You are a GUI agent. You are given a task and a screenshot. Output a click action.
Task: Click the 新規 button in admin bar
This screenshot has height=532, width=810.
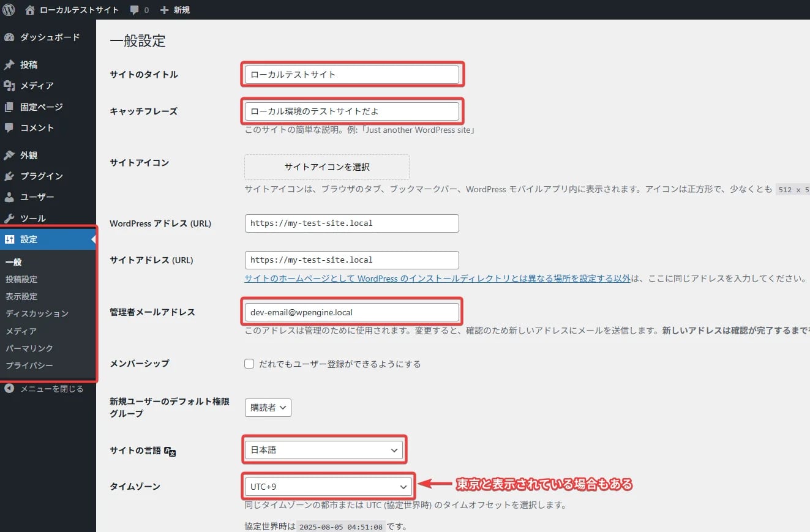pos(174,9)
